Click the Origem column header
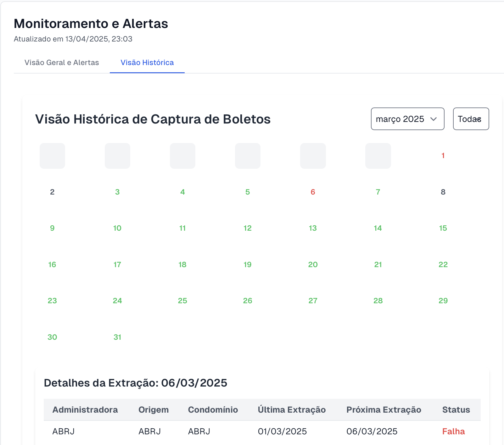The width and height of the screenshot is (504, 445). pos(154,410)
